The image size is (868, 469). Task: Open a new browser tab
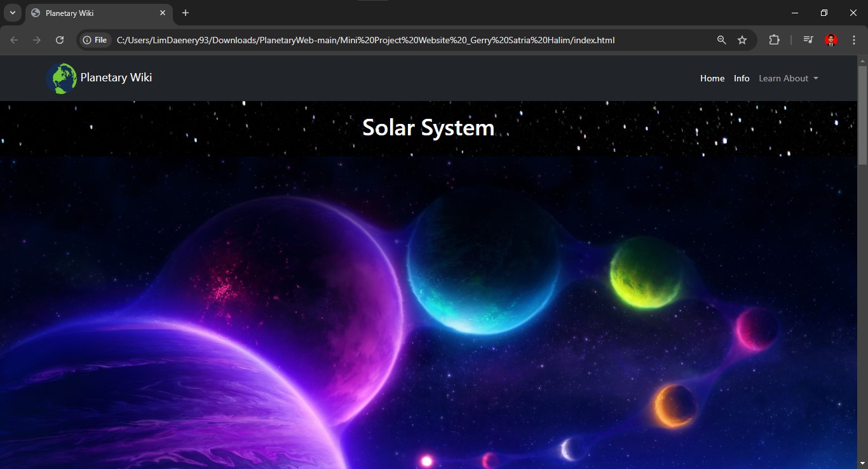pos(185,13)
